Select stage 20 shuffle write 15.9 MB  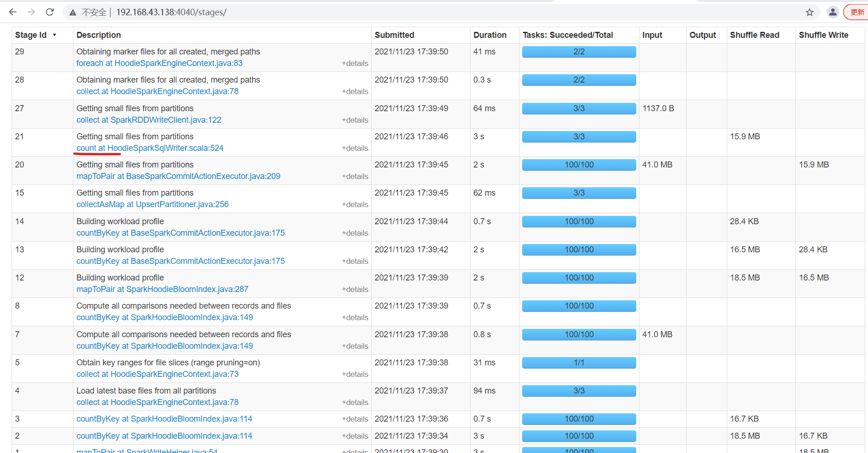pyautogui.click(x=814, y=165)
